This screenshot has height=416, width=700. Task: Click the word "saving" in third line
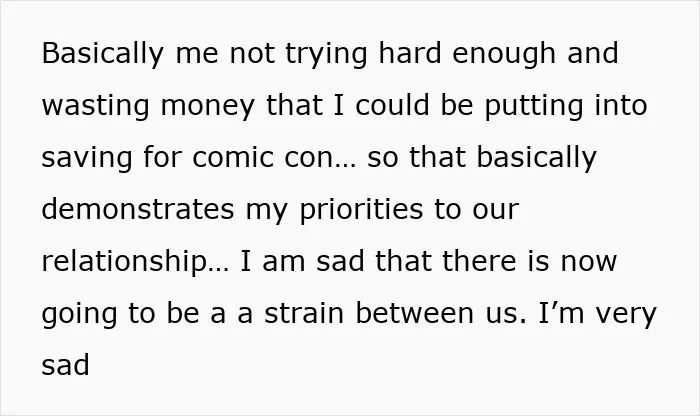pos(87,158)
